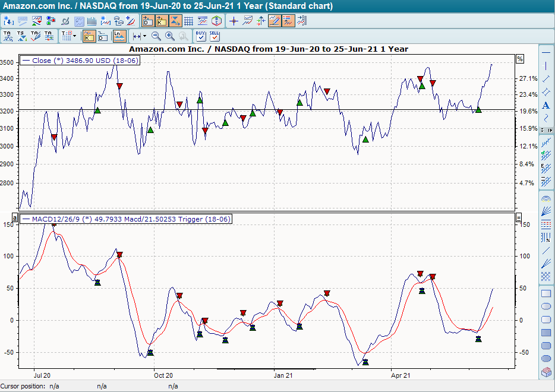Select the Fibonacci fan lines tool
Image resolution: width=555 pixels, height=392 pixels.
[x=545, y=211]
